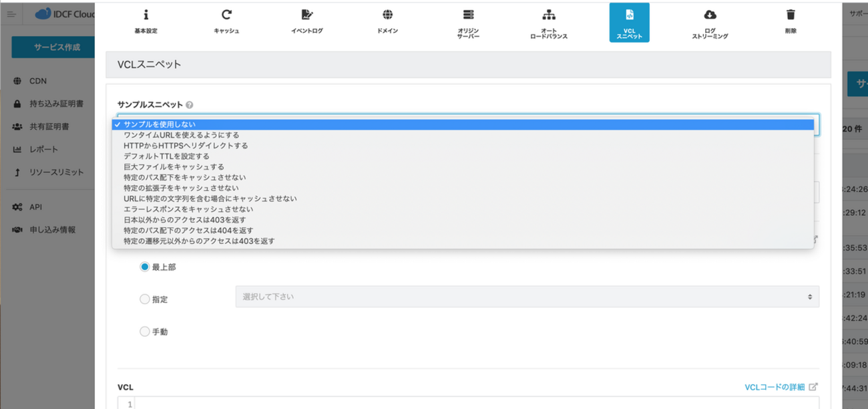The image size is (868, 409).
Task: Choose HTTPからHTTPSへリダイレクトする option
Action: (186, 145)
